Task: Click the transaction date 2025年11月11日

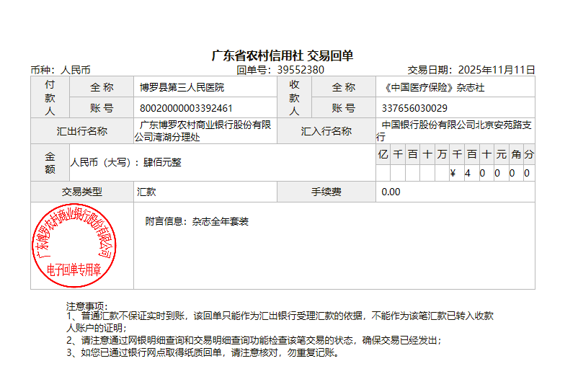Action: (x=497, y=70)
